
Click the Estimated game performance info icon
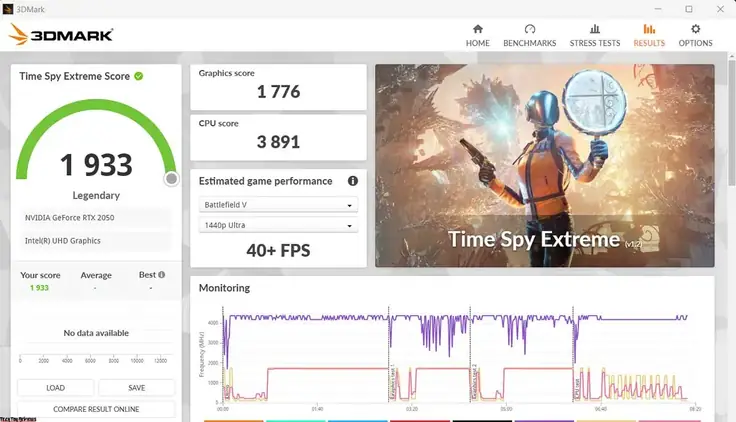click(x=353, y=181)
